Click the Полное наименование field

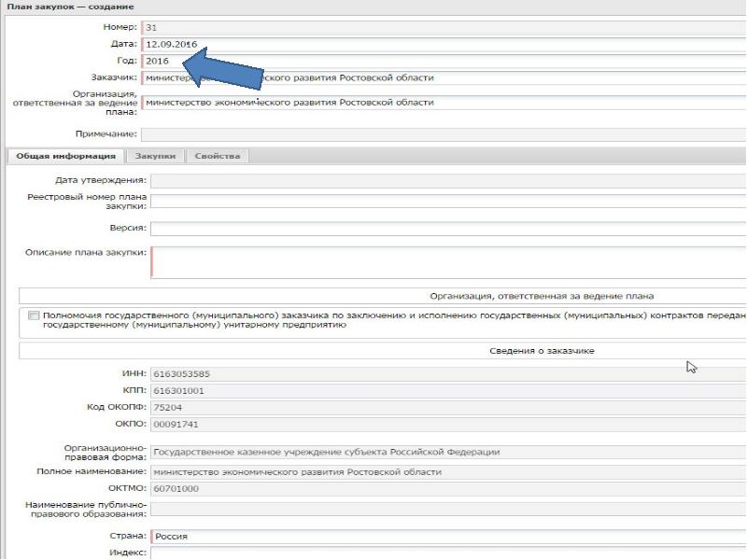point(449,472)
